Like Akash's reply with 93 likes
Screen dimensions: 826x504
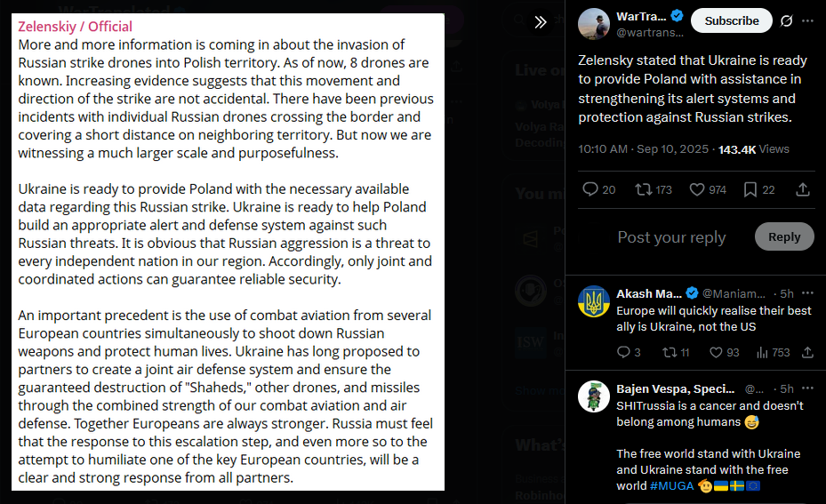(x=724, y=352)
